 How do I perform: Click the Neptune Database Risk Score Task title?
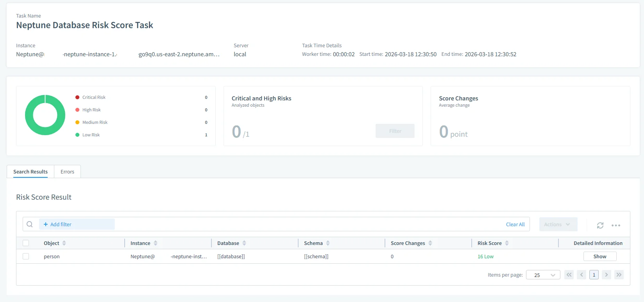tap(84, 25)
